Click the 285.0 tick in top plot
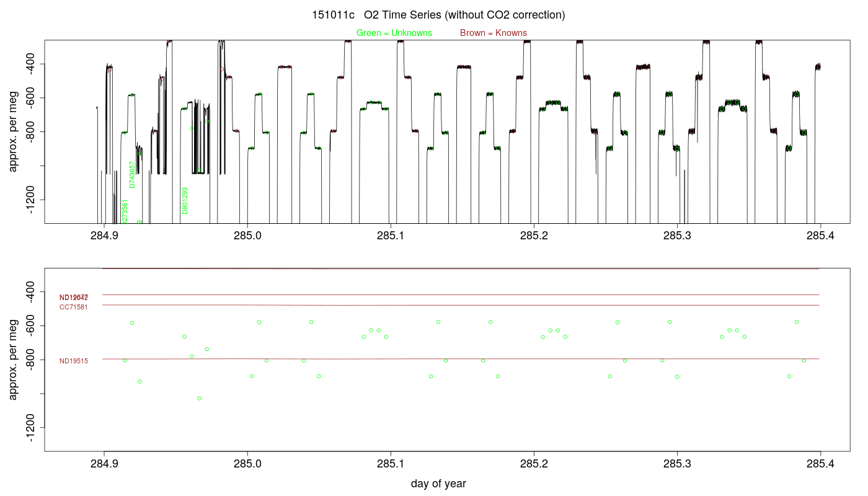Screen dimensions: 868x496 tap(247, 236)
